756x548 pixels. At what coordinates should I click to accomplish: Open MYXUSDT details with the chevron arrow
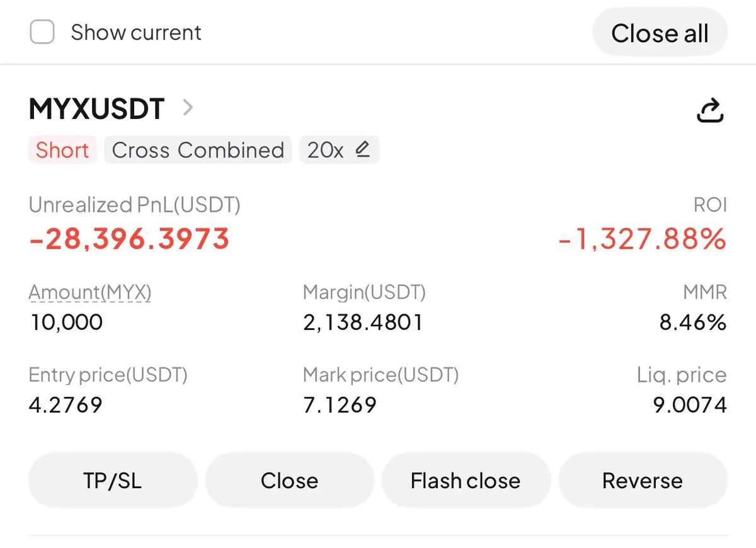187,108
